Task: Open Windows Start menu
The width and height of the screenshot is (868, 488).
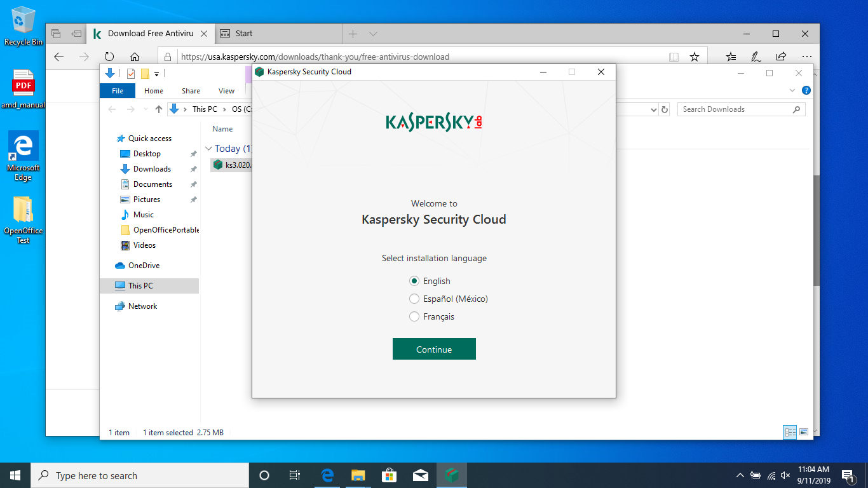Action: [x=15, y=475]
